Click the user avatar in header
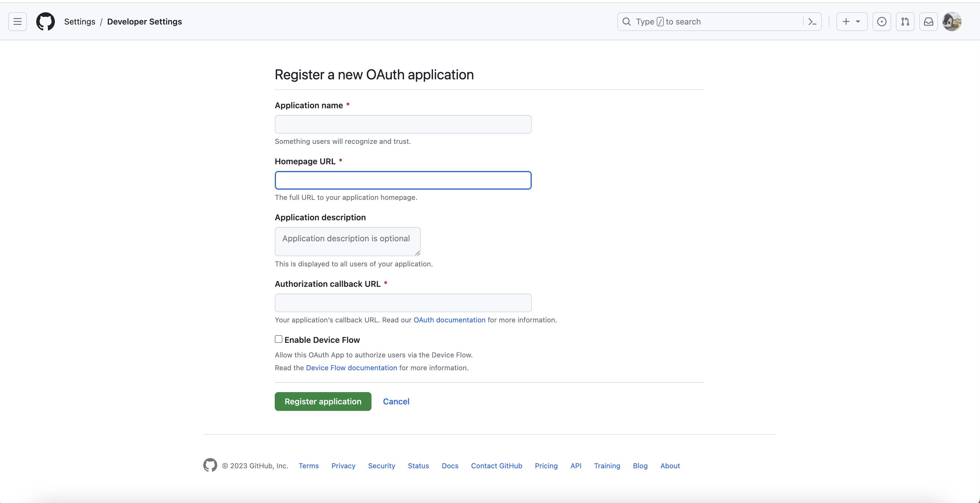Image resolution: width=980 pixels, height=503 pixels. click(952, 22)
